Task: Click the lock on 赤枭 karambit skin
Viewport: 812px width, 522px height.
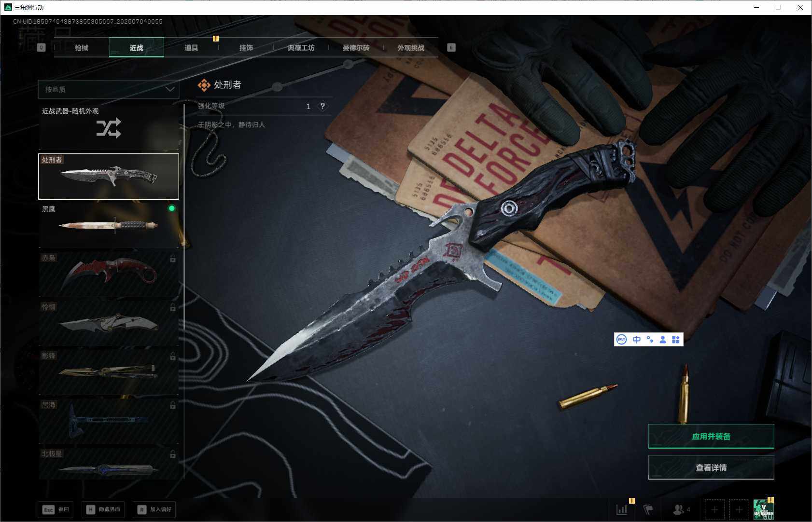Action: 173,259
